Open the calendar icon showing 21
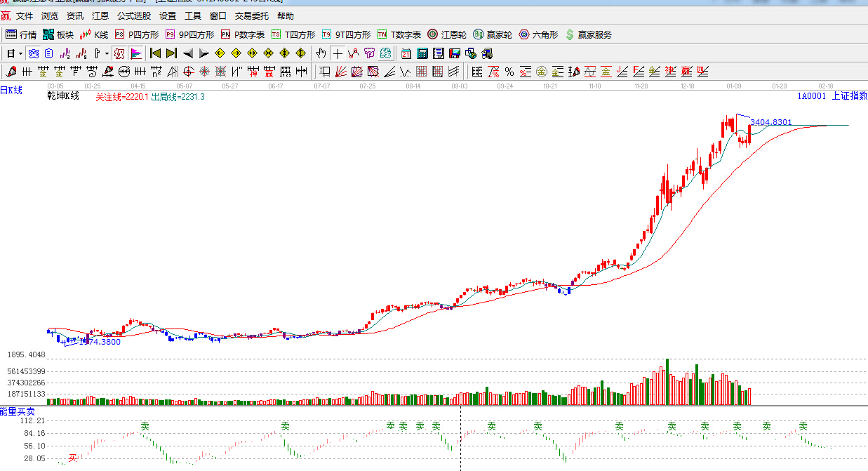 coord(406,53)
